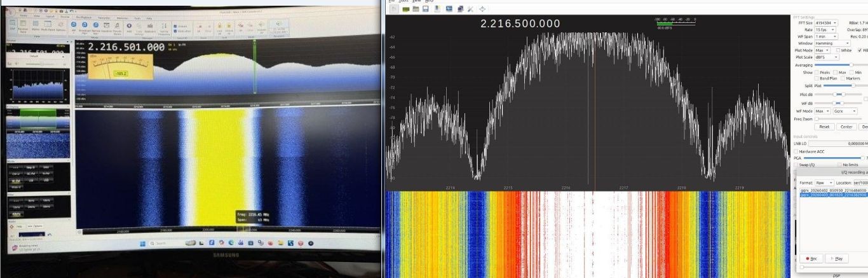This screenshot has height=278, width=868.
Task: Click the load settings folder icon in Gqrx
Action: [x=416, y=9]
